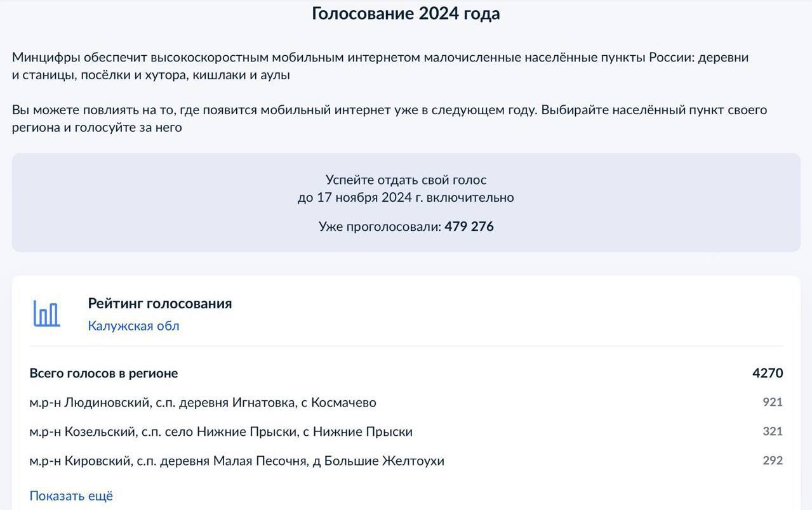
Task: Click the Голосование 2024 года title
Action: tap(406, 14)
